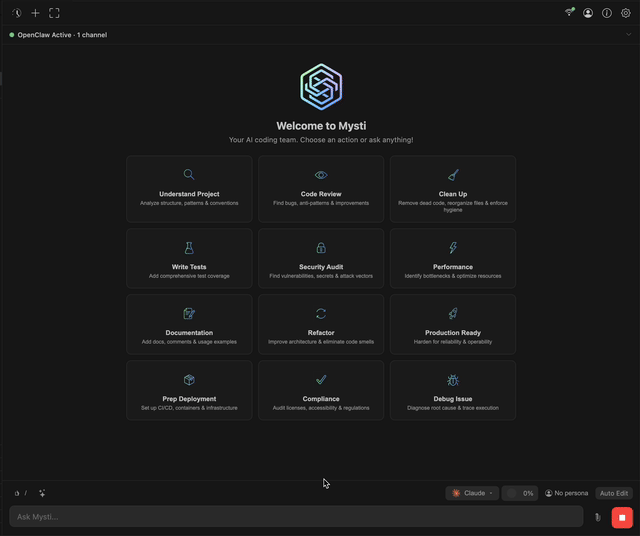Focus the Ask Mysti input field
The width and height of the screenshot is (640, 536).
tap(296, 516)
